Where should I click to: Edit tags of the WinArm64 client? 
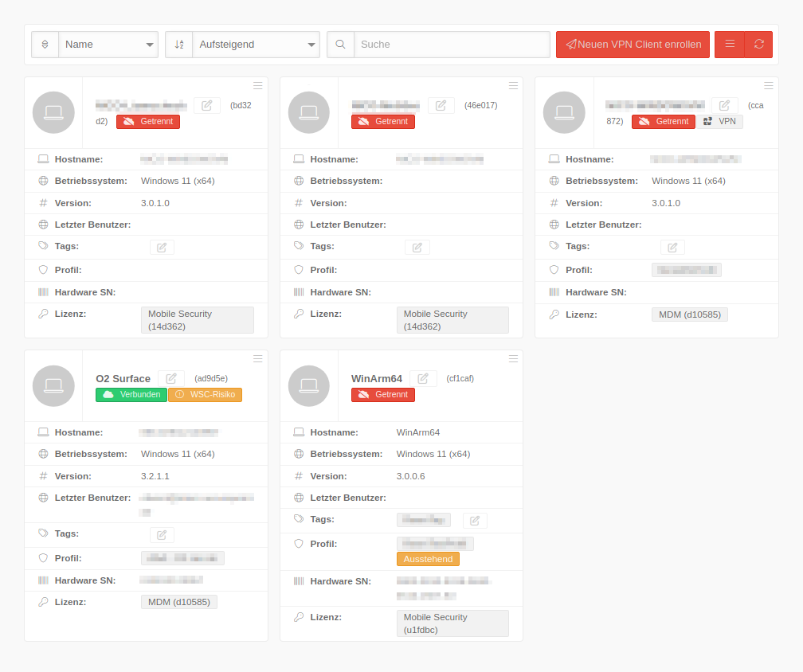pyautogui.click(x=475, y=521)
